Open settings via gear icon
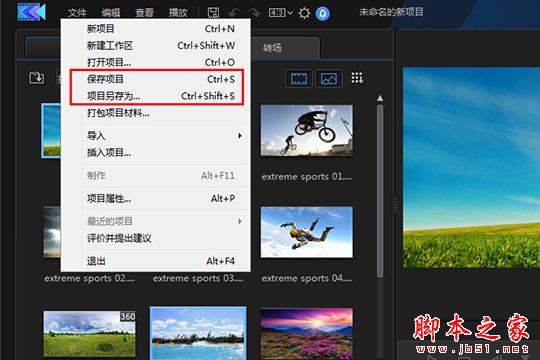The height and width of the screenshot is (360, 540). (x=304, y=13)
